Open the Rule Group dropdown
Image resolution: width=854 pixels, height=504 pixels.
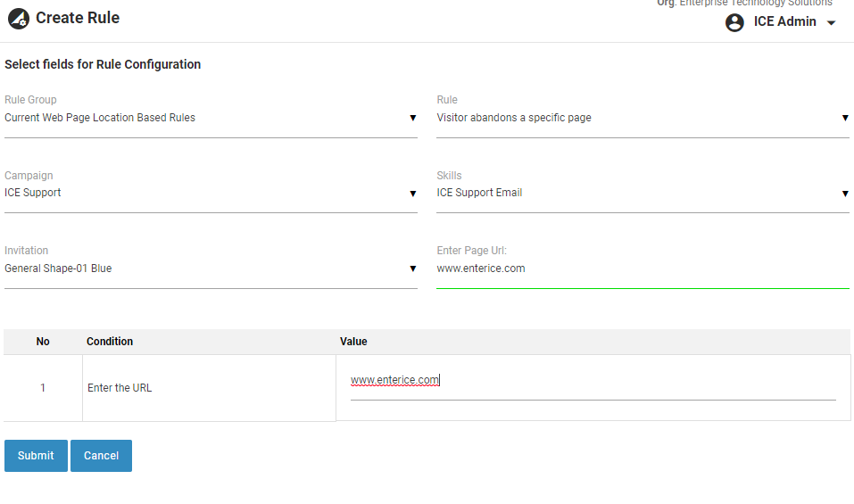point(211,118)
